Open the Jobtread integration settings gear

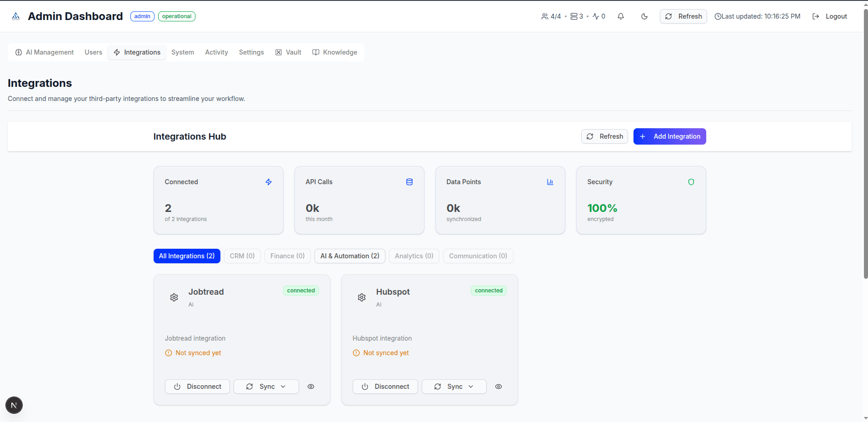[174, 297]
